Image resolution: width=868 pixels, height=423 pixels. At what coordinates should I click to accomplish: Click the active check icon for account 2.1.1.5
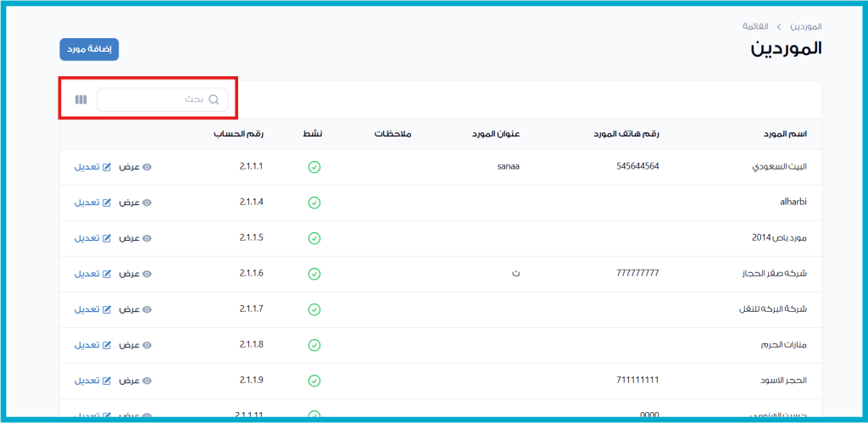click(314, 238)
